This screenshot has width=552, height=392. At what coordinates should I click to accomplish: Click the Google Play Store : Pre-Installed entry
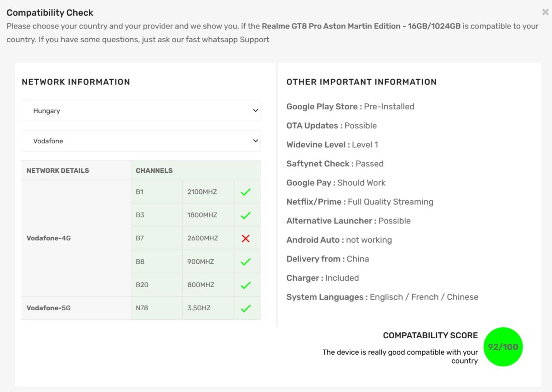(x=350, y=106)
